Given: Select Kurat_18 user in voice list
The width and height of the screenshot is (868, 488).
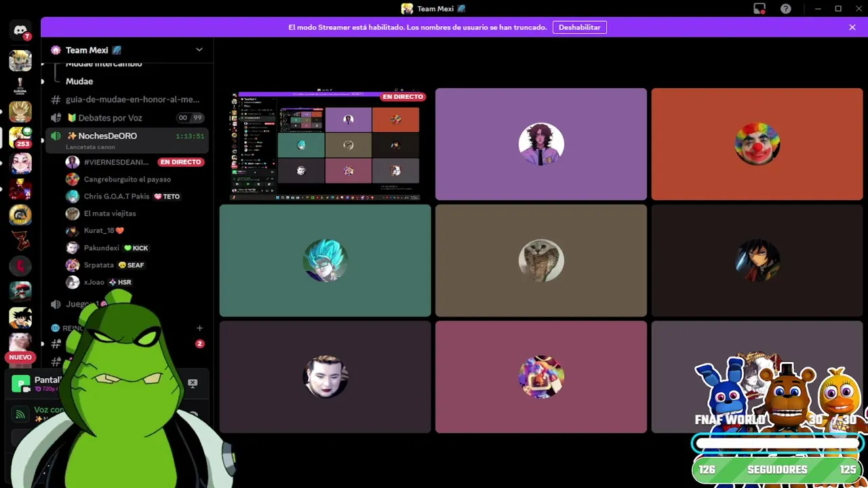Looking at the screenshot, I should (136, 230).
